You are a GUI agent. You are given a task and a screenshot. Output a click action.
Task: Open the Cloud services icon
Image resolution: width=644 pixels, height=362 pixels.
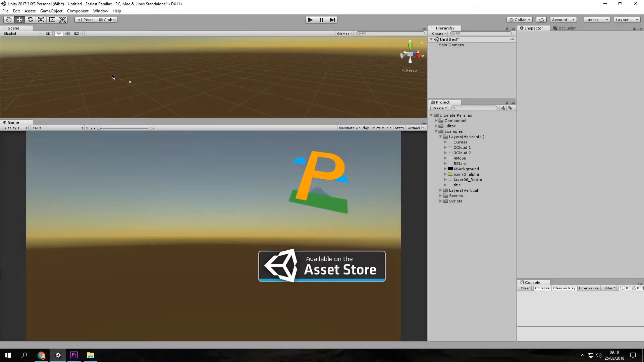[x=541, y=20]
